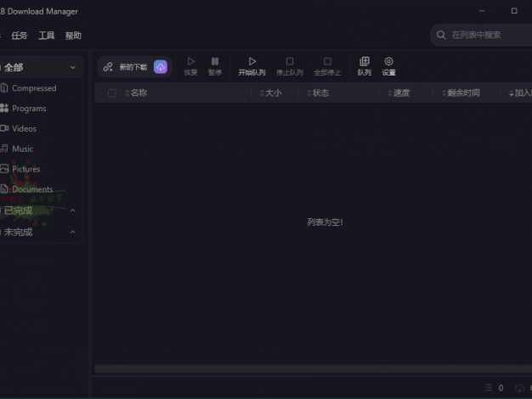Maximize the Download Manager window
The image size is (532, 399).
[x=514, y=11]
